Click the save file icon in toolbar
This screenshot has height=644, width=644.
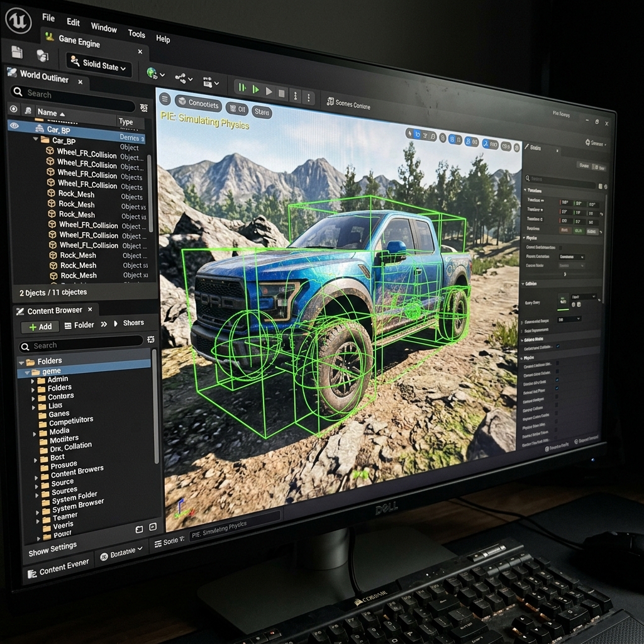(17, 52)
